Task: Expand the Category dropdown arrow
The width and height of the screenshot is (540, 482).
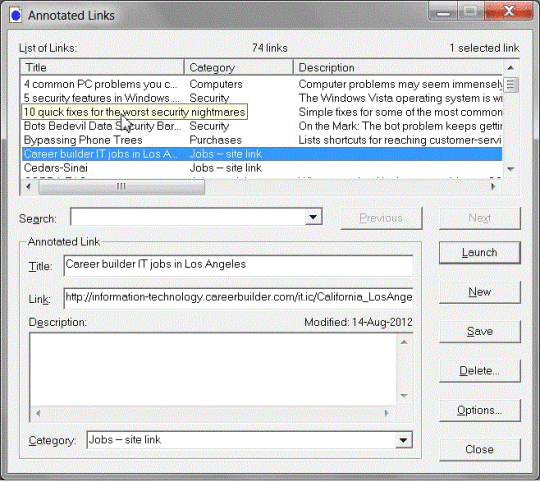Action: coord(403,440)
